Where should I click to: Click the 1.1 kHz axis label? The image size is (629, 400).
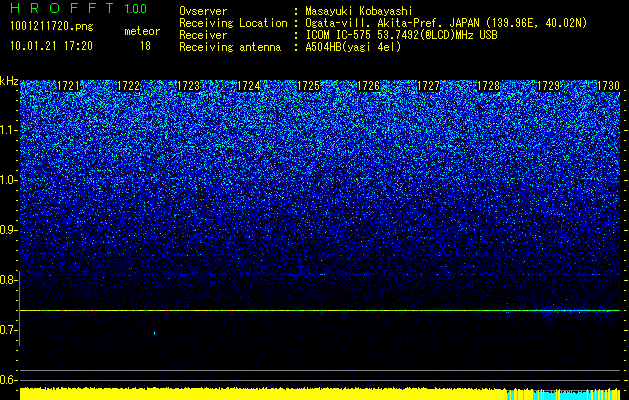pyautogui.click(x=9, y=130)
